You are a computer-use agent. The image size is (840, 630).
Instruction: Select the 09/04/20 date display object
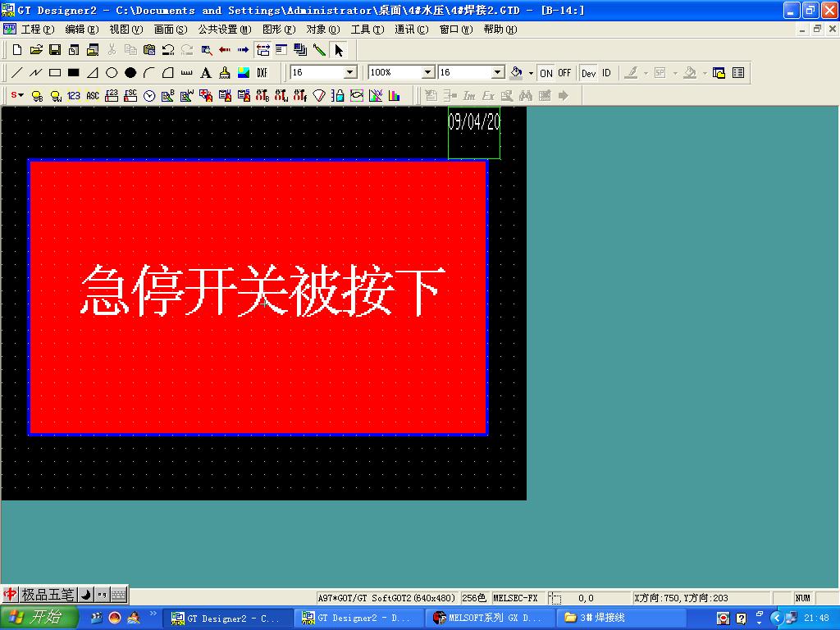[x=474, y=131]
